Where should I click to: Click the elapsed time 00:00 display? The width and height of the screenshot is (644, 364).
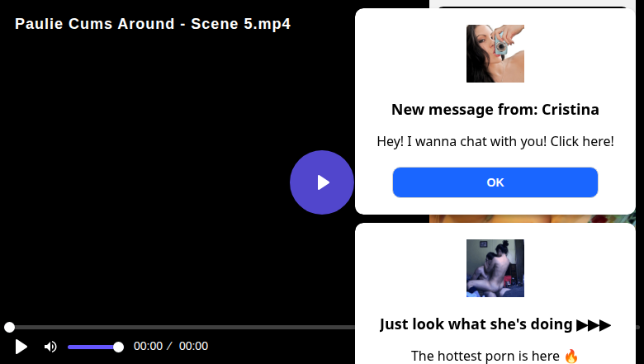149,347
